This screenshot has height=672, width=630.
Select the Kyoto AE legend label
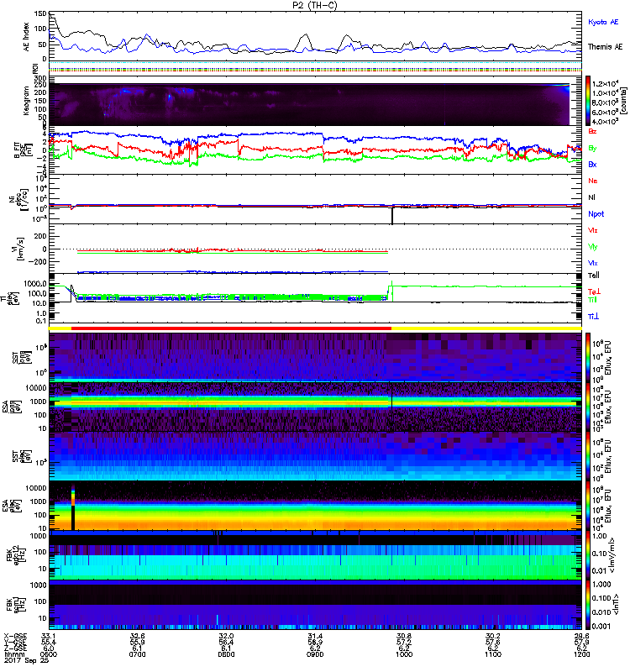coord(603,22)
